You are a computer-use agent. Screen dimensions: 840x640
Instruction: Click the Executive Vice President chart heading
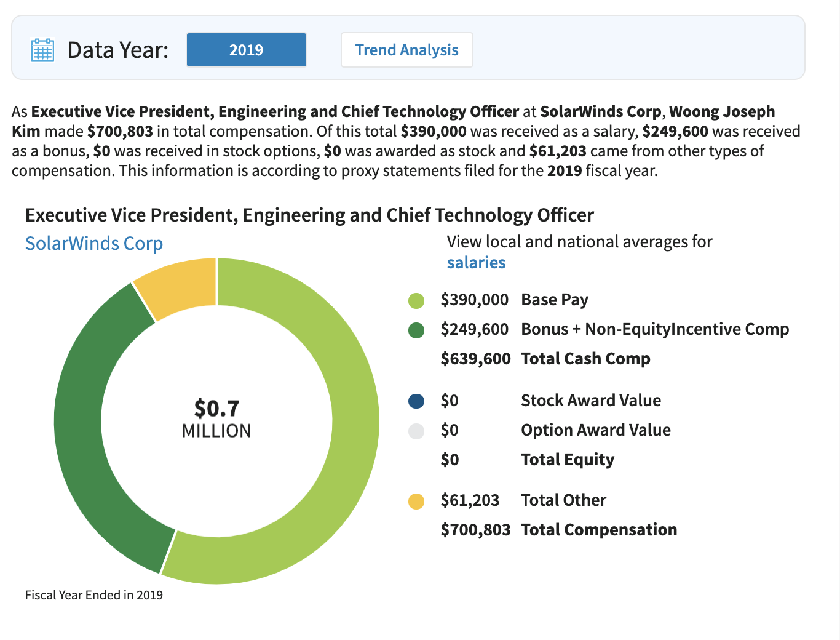(x=309, y=215)
